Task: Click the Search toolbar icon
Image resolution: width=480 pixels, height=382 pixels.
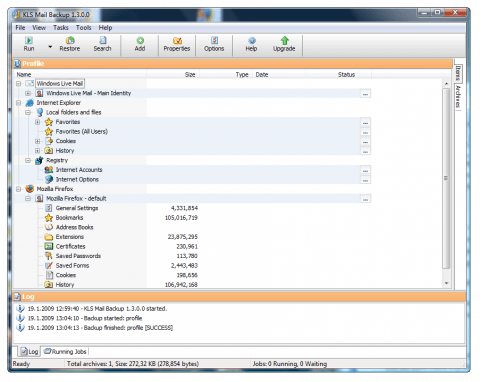Action: tap(103, 41)
